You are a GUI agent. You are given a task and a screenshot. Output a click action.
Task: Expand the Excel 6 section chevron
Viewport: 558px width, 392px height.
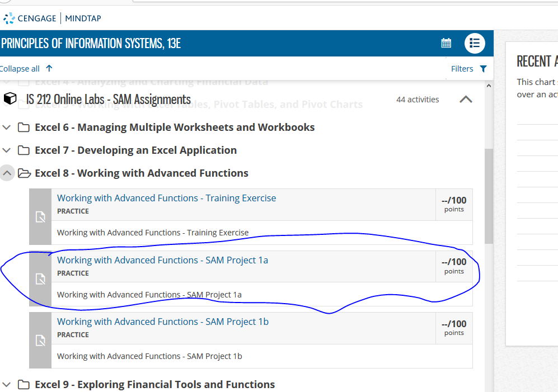(6, 127)
